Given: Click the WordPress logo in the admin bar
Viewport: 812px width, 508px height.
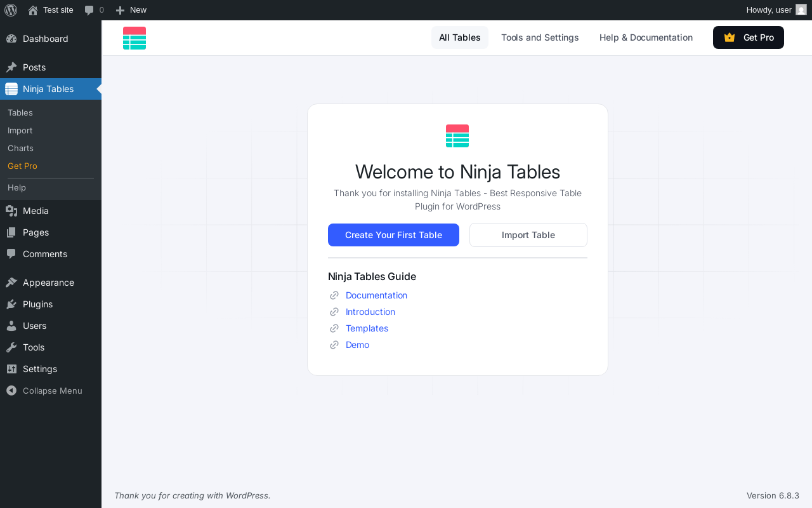Looking at the screenshot, I should (x=11, y=10).
